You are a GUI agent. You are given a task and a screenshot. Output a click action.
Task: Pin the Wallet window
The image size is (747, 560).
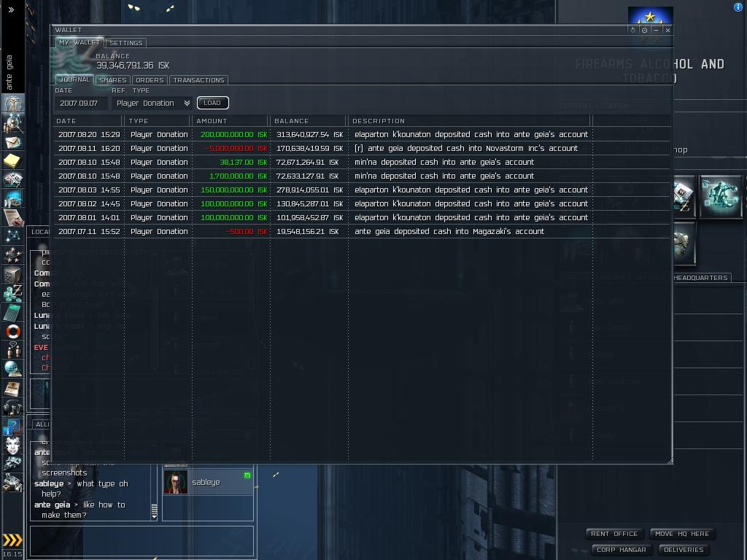(632, 30)
